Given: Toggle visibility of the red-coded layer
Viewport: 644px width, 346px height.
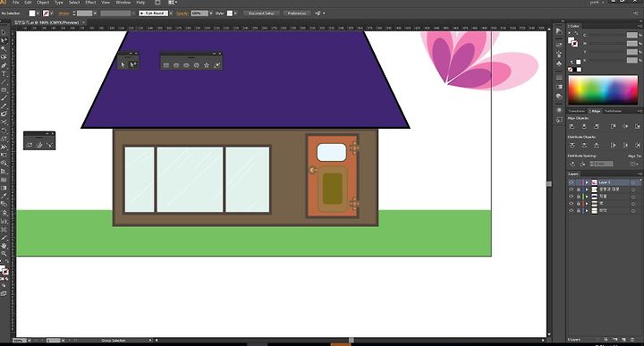Looking at the screenshot, I should pos(572,204).
